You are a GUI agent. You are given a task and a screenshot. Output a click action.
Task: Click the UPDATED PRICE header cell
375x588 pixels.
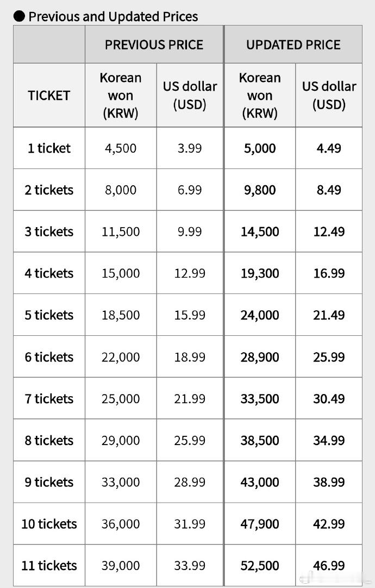coord(293,45)
